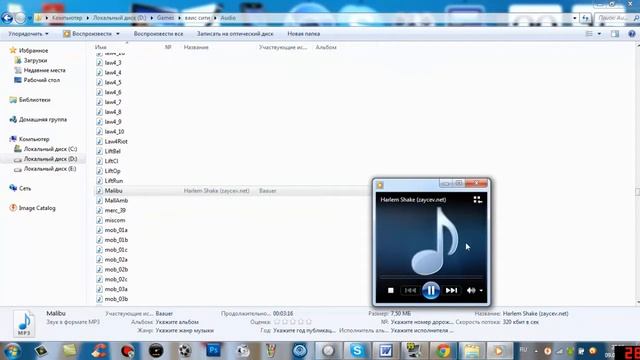Launch Photoshop from the taskbar

(x=213, y=350)
